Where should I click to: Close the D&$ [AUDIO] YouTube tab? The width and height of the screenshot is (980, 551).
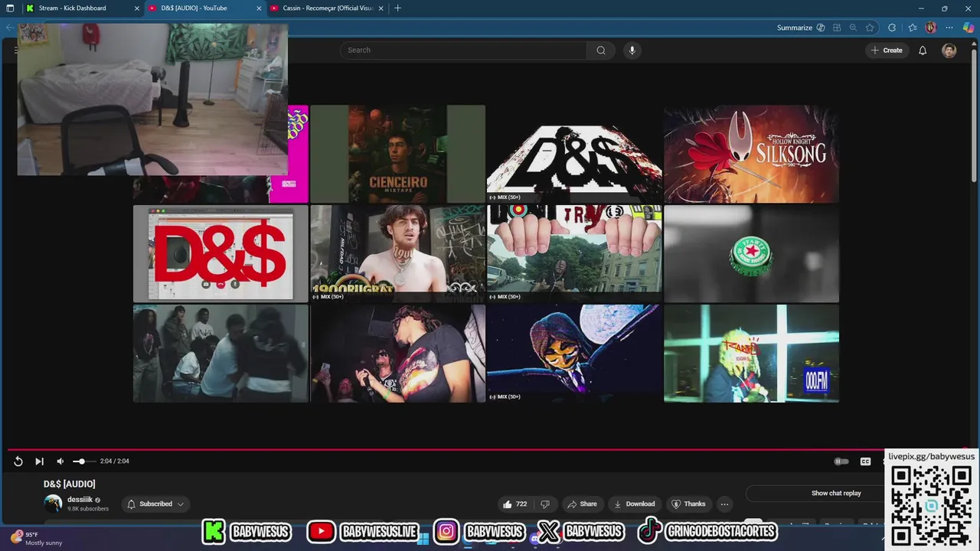pyautogui.click(x=259, y=8)
